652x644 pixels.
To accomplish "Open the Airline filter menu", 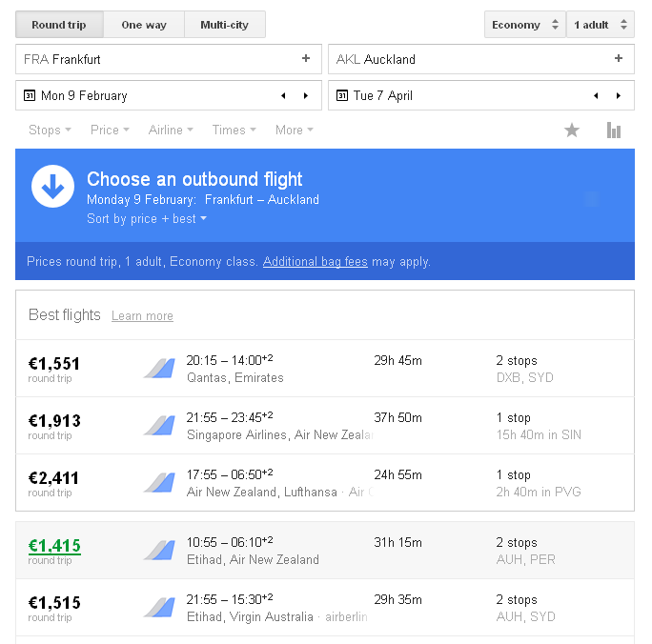I will click(x=171, y=131).
